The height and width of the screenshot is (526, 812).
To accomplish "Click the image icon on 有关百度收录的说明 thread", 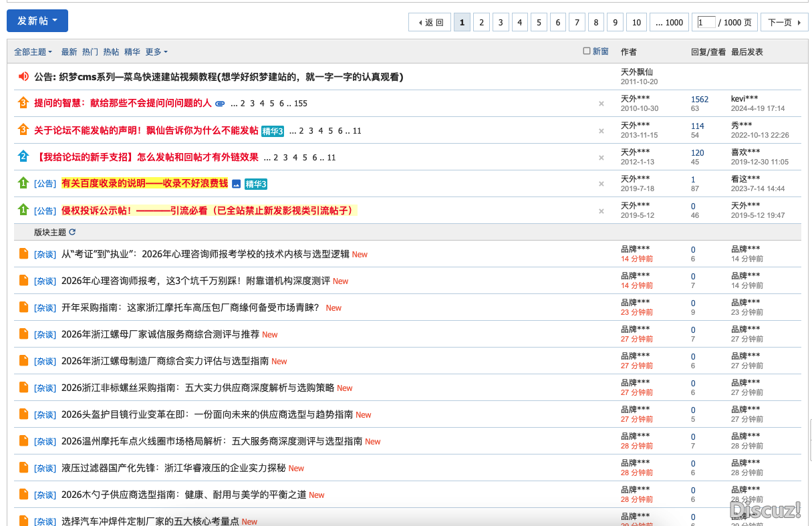I will (x=236, y=184).
